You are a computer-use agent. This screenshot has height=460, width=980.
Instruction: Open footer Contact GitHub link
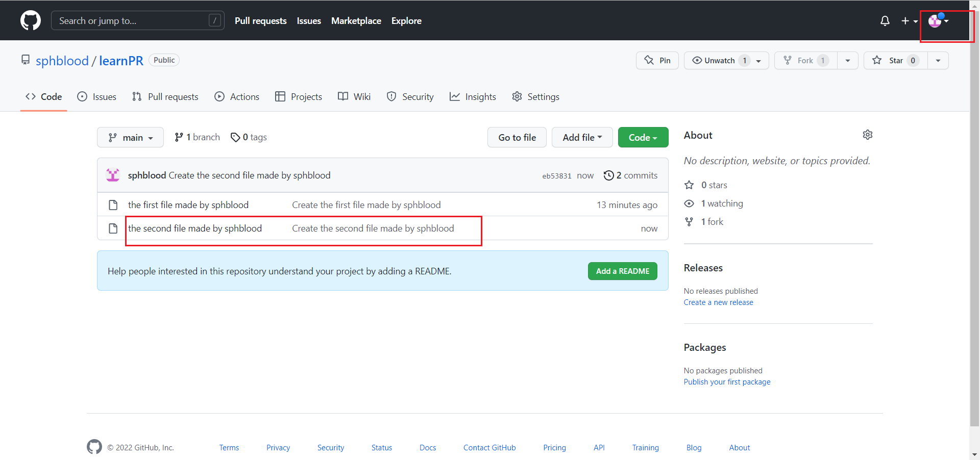(x=489, y=447)
